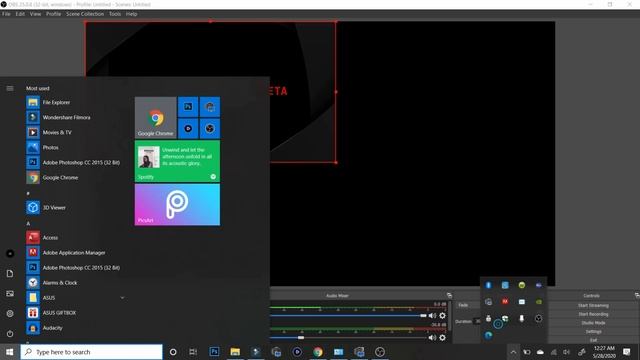Click OBS icon in tray overflow
This screenshot has height=360, width=640.
point(539,318)
